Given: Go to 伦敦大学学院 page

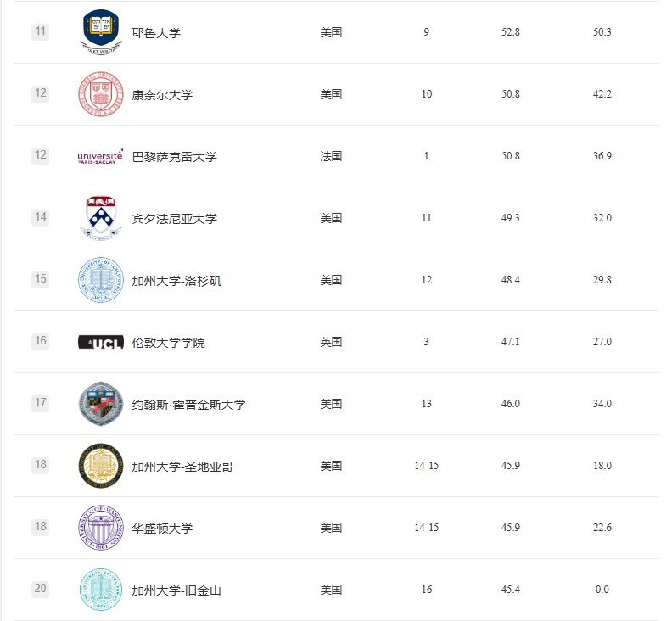Looking at the screenshot, I should (x=168, y=343).
